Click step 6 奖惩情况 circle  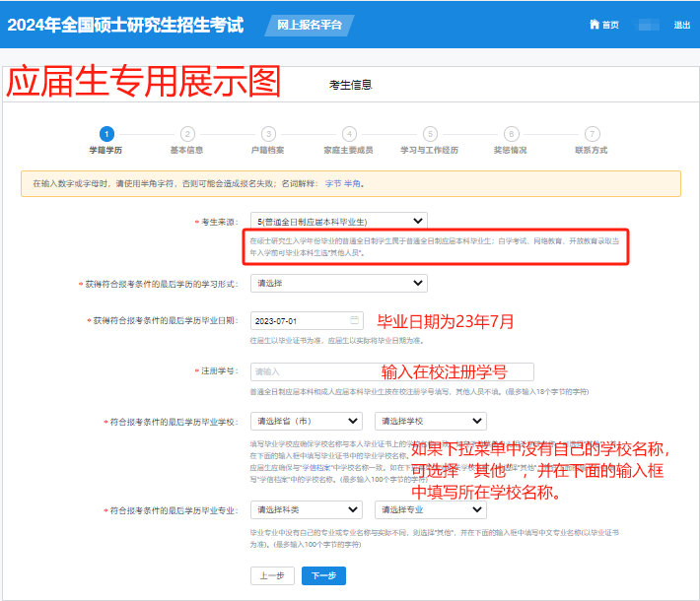click(511, 134)
